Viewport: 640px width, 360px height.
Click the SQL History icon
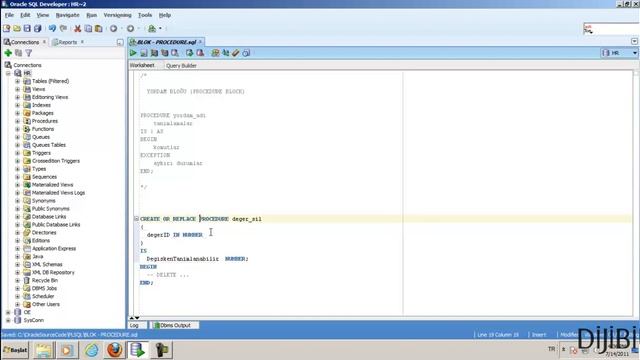[x=246, y=53]
